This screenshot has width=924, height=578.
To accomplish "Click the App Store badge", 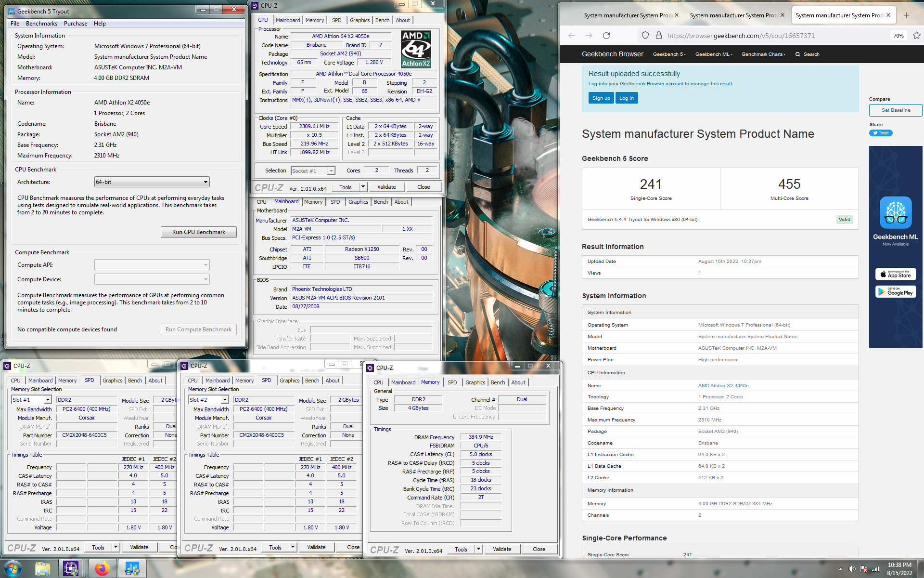I will [896, 275].
